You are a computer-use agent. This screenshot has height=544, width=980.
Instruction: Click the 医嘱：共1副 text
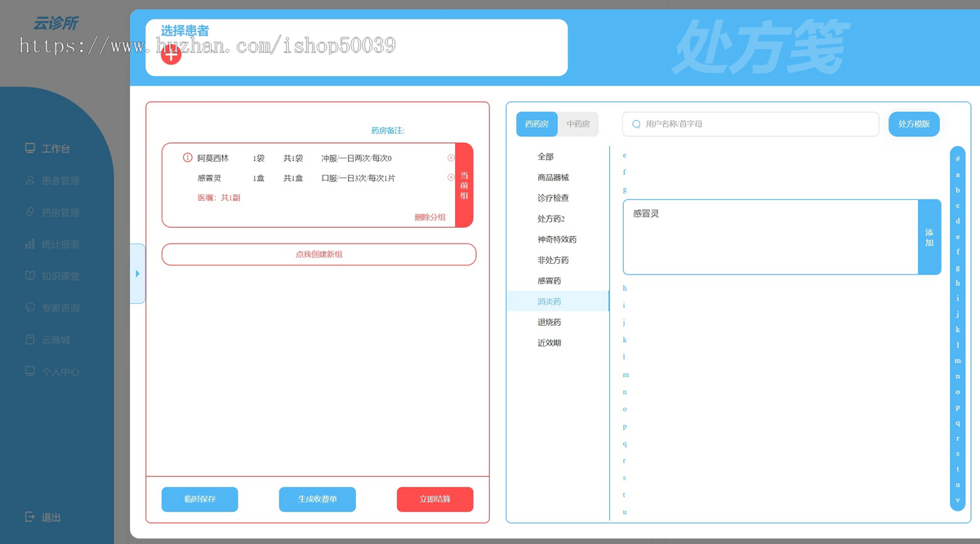(x=219, y=198)
